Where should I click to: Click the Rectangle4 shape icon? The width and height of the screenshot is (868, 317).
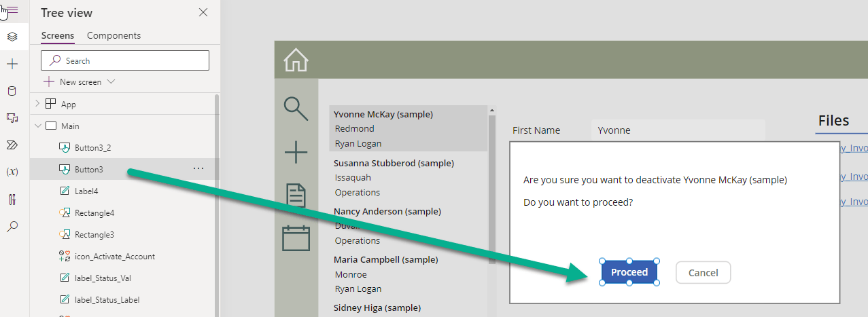[x=65, y=213]
